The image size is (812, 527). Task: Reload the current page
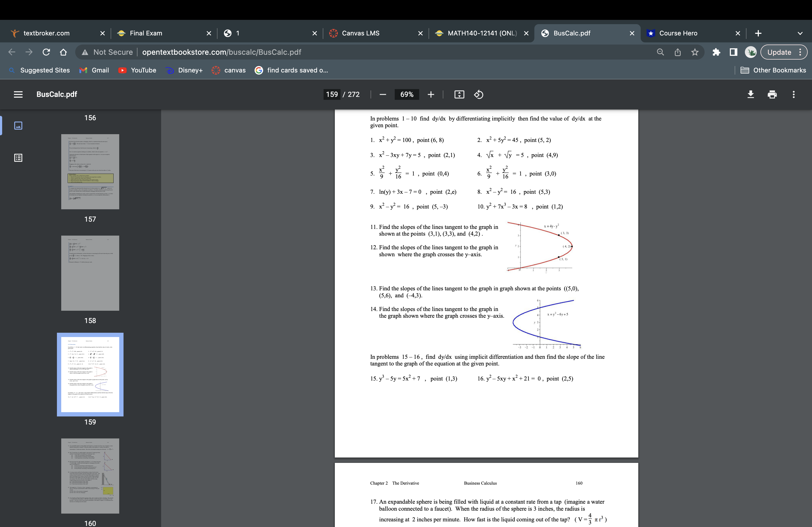pyautogui.click(x=46, y=52)
